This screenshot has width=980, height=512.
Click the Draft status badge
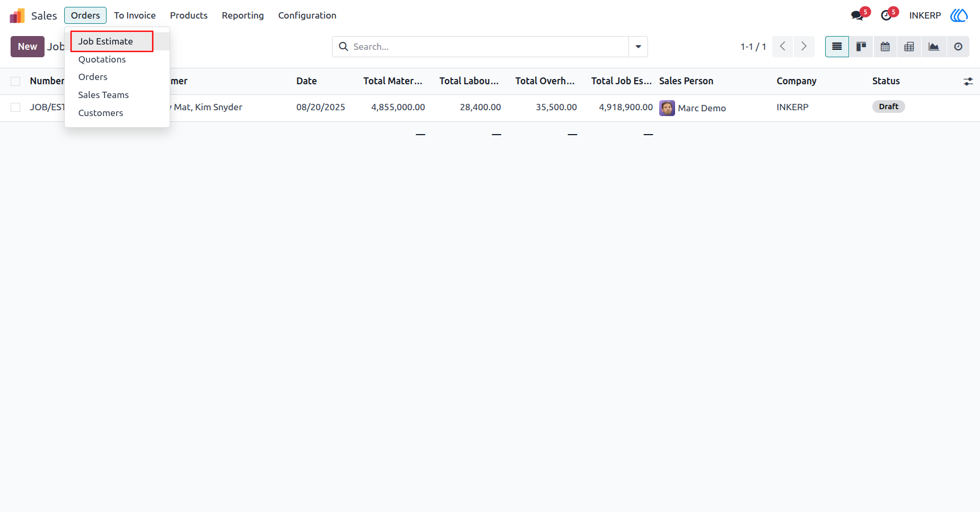click(889, 107)
